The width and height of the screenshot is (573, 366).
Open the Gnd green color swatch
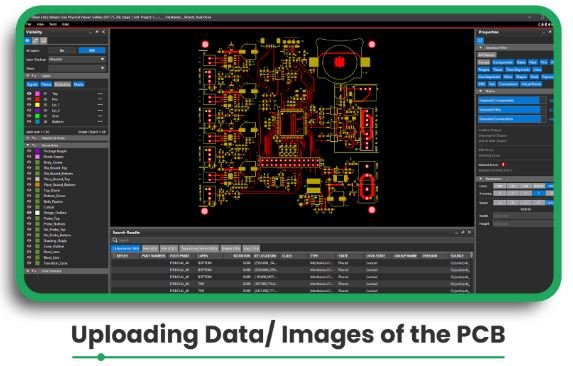tap(37, 116)
